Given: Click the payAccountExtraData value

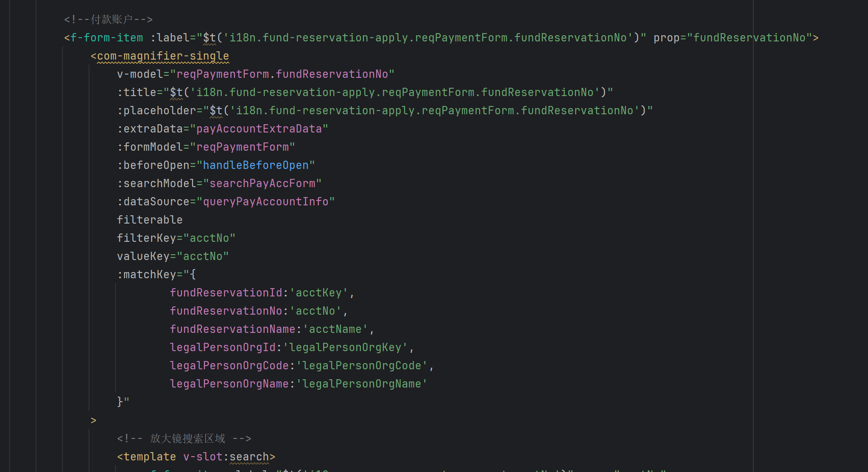Looking at the screenshot, I should pos(259,129).
